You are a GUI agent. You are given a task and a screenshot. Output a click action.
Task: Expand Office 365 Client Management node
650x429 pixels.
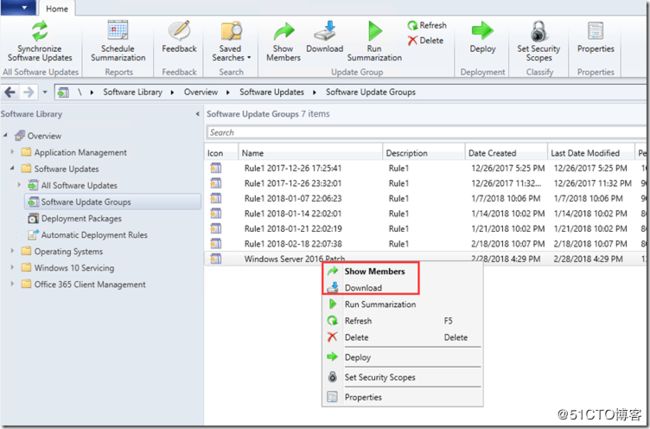point(12,284)
